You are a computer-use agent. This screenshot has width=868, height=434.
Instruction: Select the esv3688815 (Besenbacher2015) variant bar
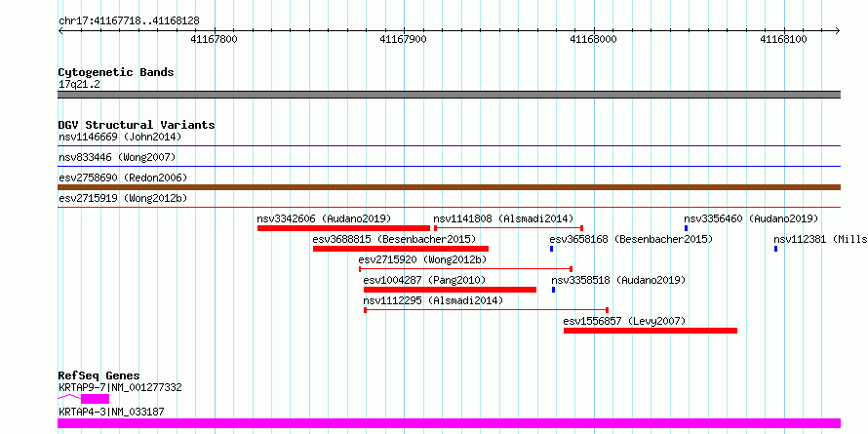(400, 249)
